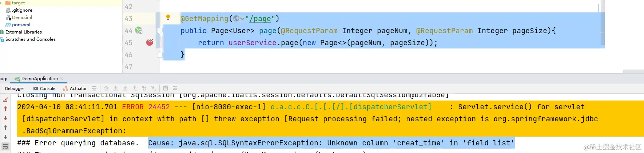The image size is (644, 153).
Task: Click the intention light bulb on line 43
Action: [x=168, y=17]
